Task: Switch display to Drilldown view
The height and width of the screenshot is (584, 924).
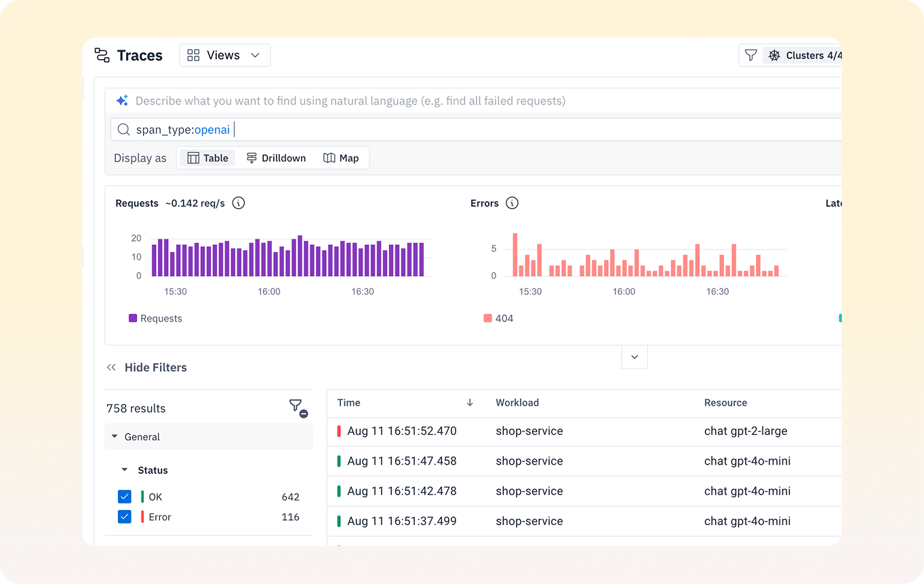Action: 276,158
